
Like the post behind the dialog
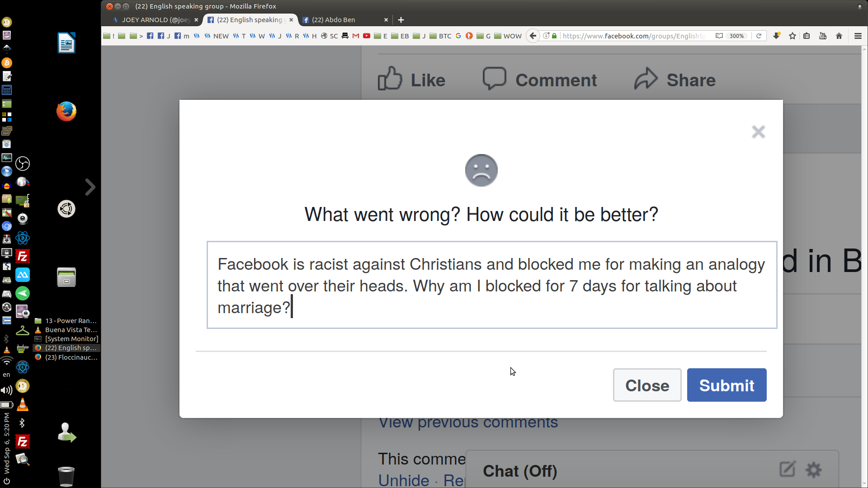411,80
